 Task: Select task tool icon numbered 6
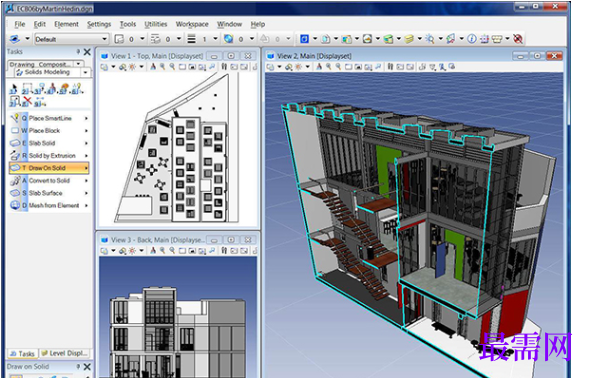tap(77, 89)
